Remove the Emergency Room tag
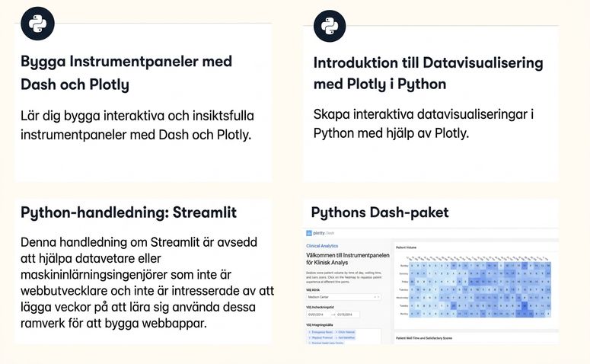The width and height of the screenshot is (590, 364). coord(310,332)
